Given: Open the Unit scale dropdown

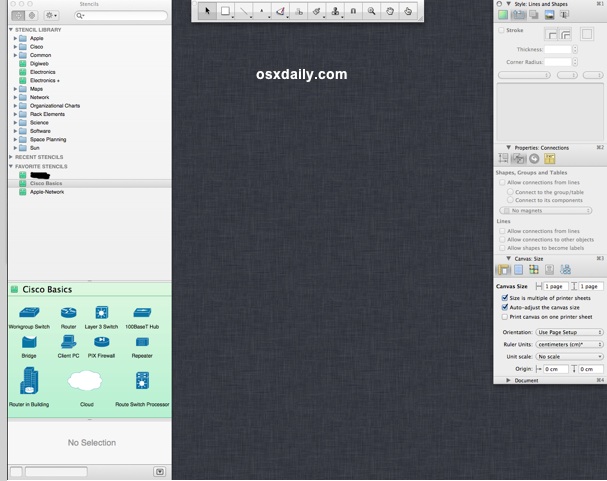Looking at the screenshot, I should click(569, 357).
